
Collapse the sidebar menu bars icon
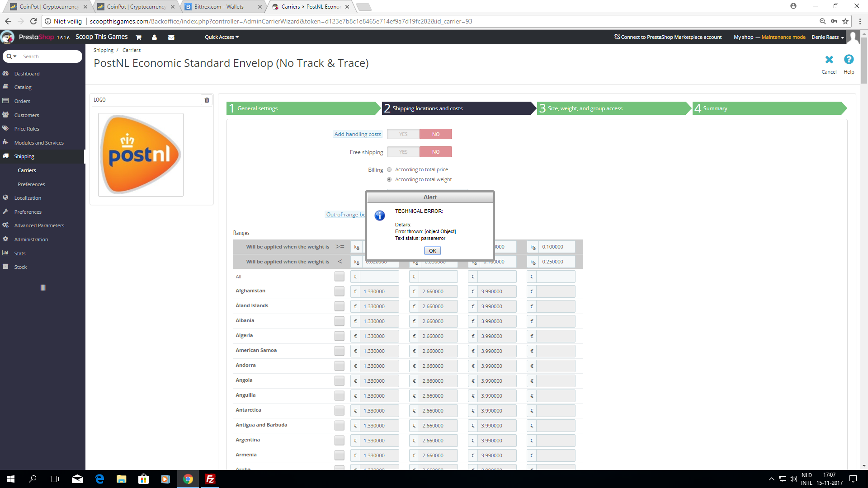43,288
